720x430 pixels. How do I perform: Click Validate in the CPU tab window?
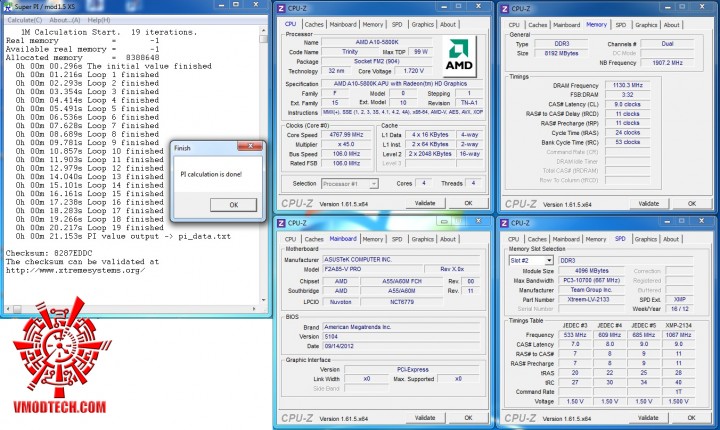tap(425, 203)
